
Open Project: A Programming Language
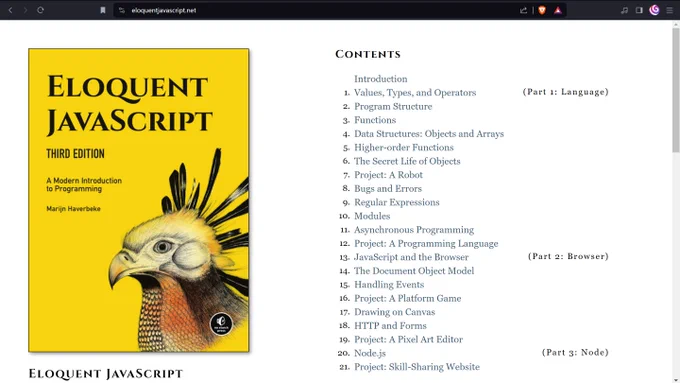[x=426, y=243]
